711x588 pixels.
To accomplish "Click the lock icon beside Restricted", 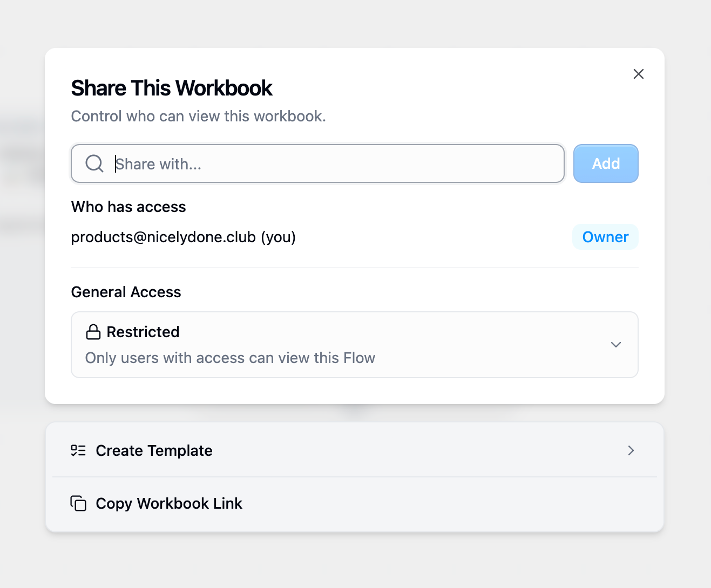I will pos(93,332).
